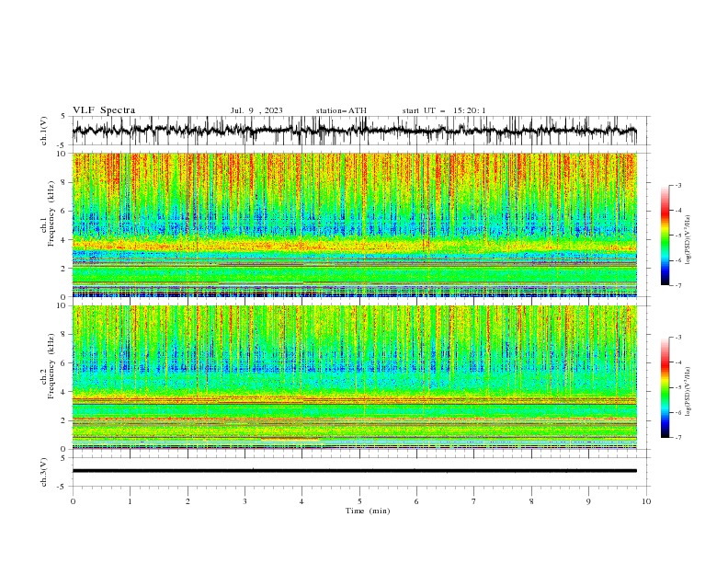Click the ch.2 color scale bar
728x563 pixels.
point(665,387)
